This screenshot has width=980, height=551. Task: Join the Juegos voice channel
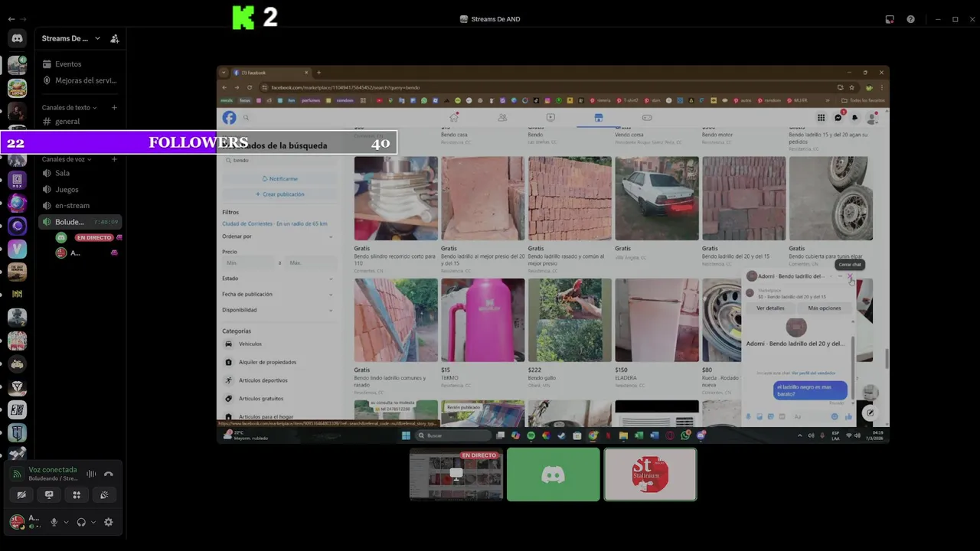pyautogui.click(x=80, y=189)
